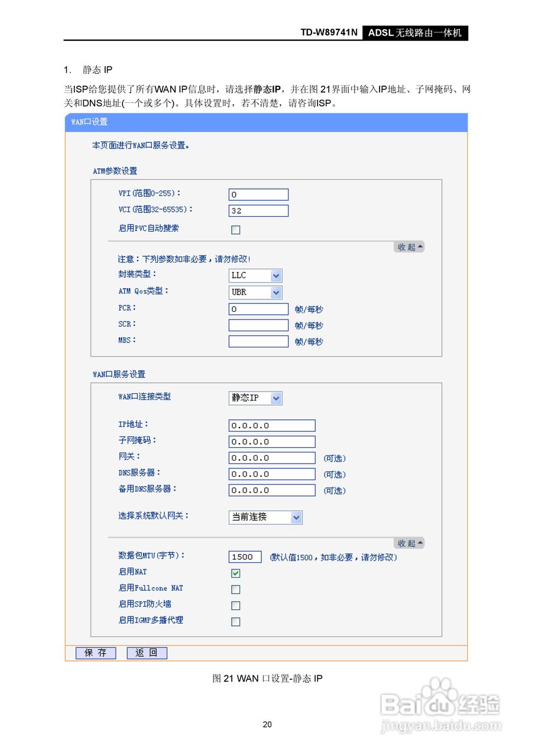Click the 数据包MTU input field

245,557
